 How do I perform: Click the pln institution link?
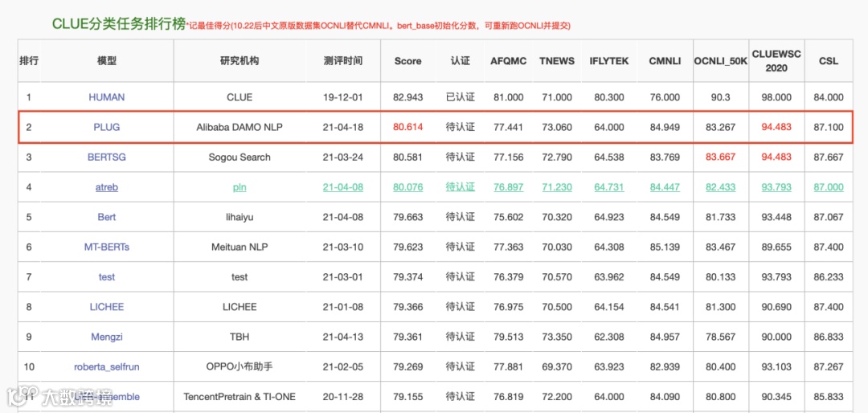tap(240, 187)
